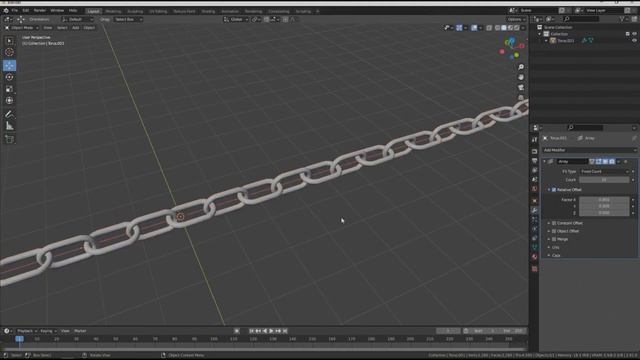Toggle Torus.001 visibility eye in outliner

tap(634, 41)
